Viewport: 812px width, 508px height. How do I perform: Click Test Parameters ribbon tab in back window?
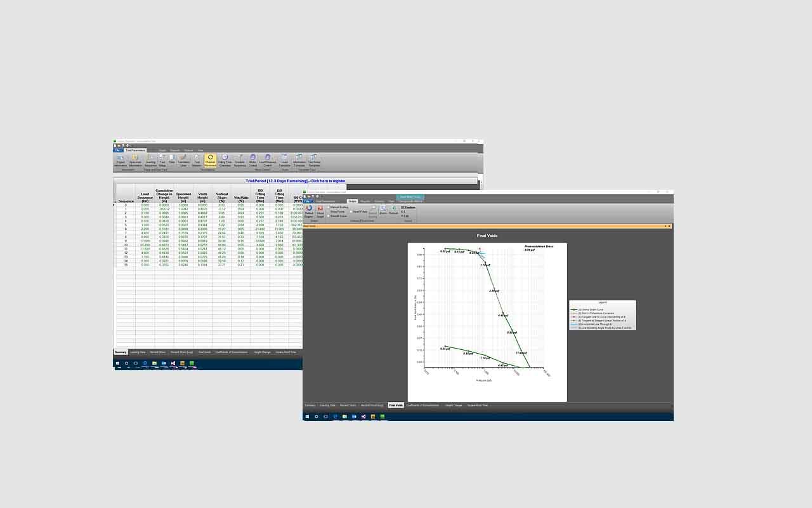click(136, 150)
